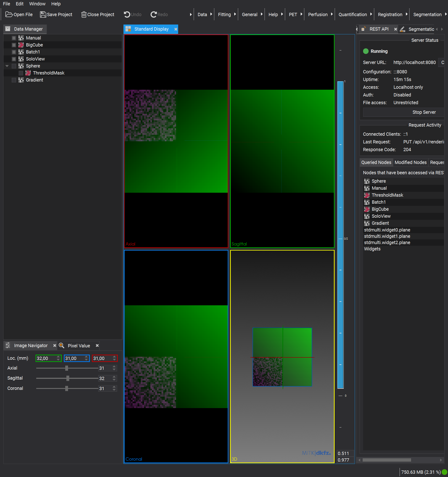The image size is (448, 477).
Task: Close the Pixel Value tab
Action: pos(97,345)
